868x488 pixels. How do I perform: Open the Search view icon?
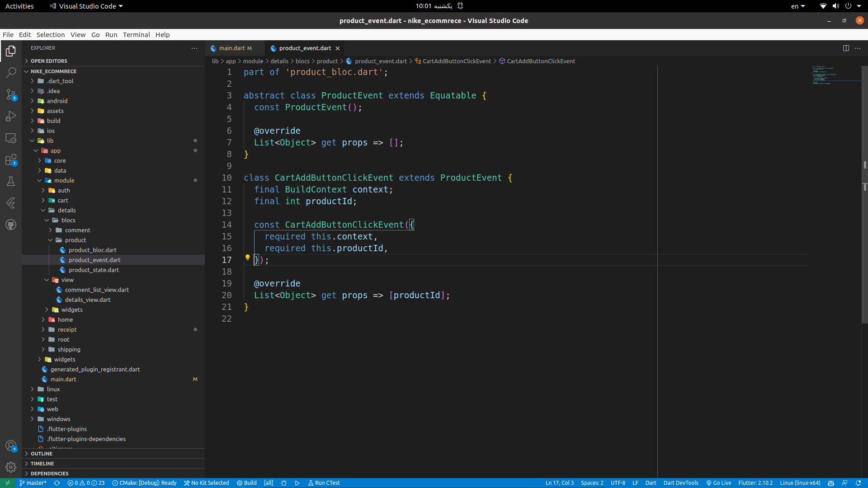(11, 73)
